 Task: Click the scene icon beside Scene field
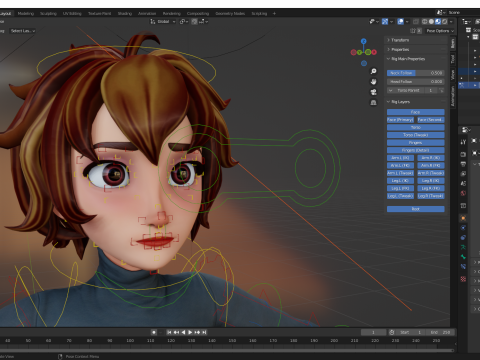click(x=440, y=12)
